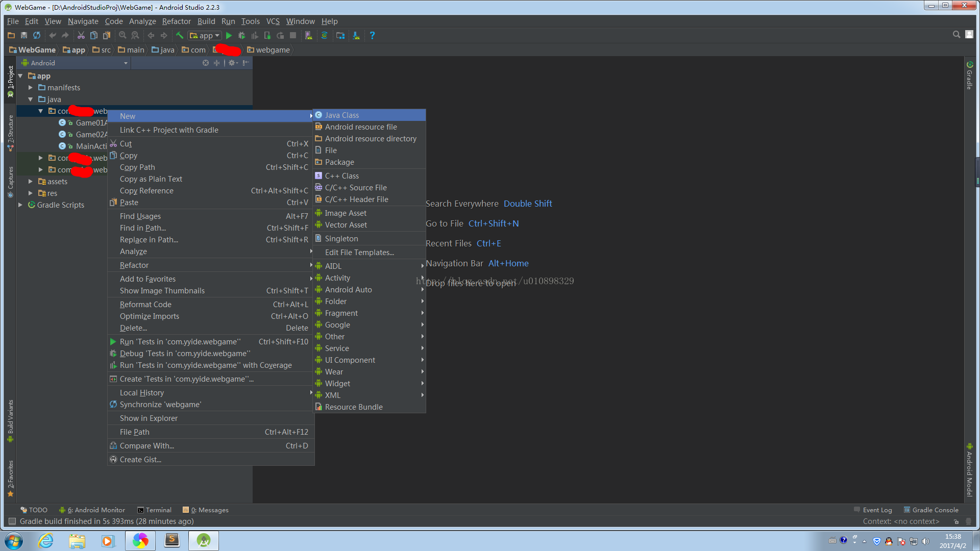Image resolution: width=980 pixels, height=551 pixels.
Task: Toggle the Captures tool window
Action: point(10,182)
